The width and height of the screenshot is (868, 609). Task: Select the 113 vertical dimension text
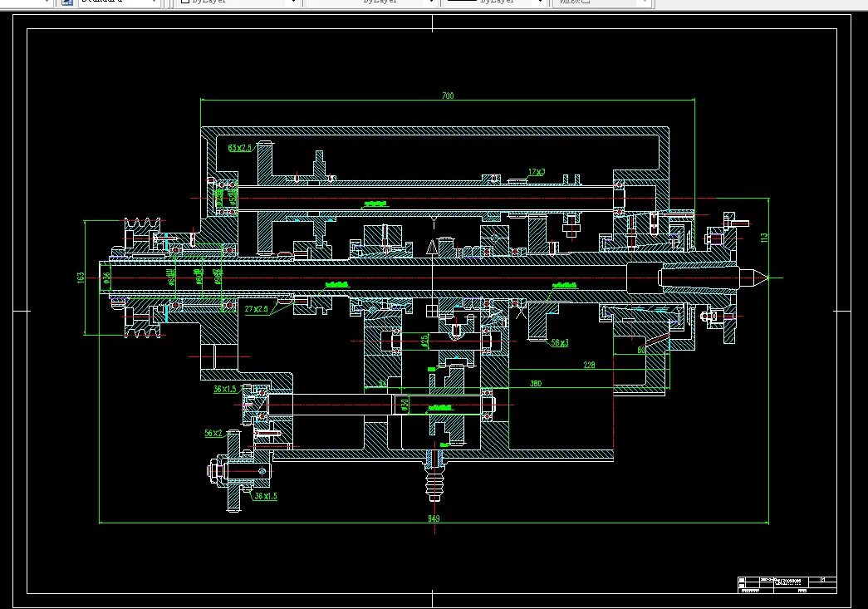point(764,238)
